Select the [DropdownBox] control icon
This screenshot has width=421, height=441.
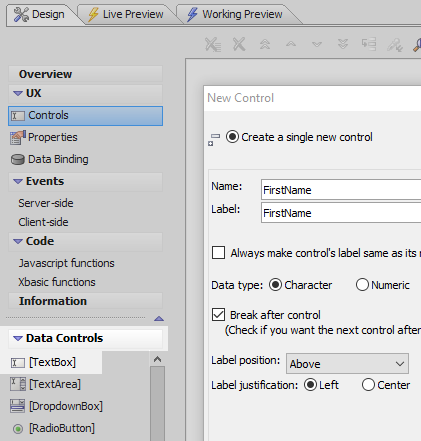tap(18, 406)
